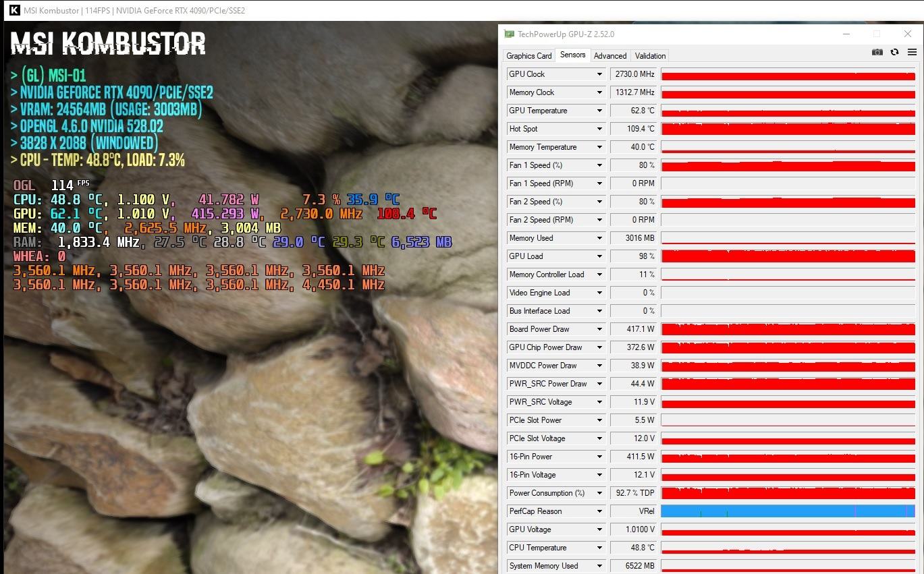Viewport: 924px width, 574px height.
Task: Expand the Fan 2 Speed (%) dropdown
Action: point(599,202)
